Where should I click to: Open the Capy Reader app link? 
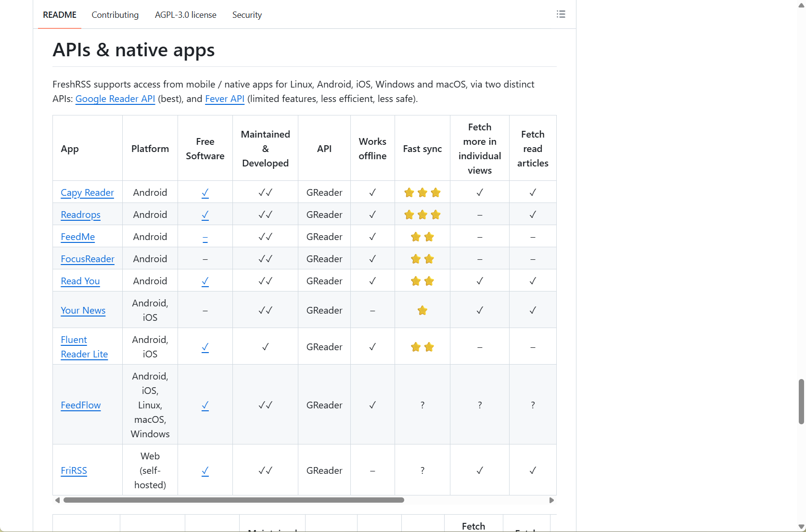pos(87,192)
